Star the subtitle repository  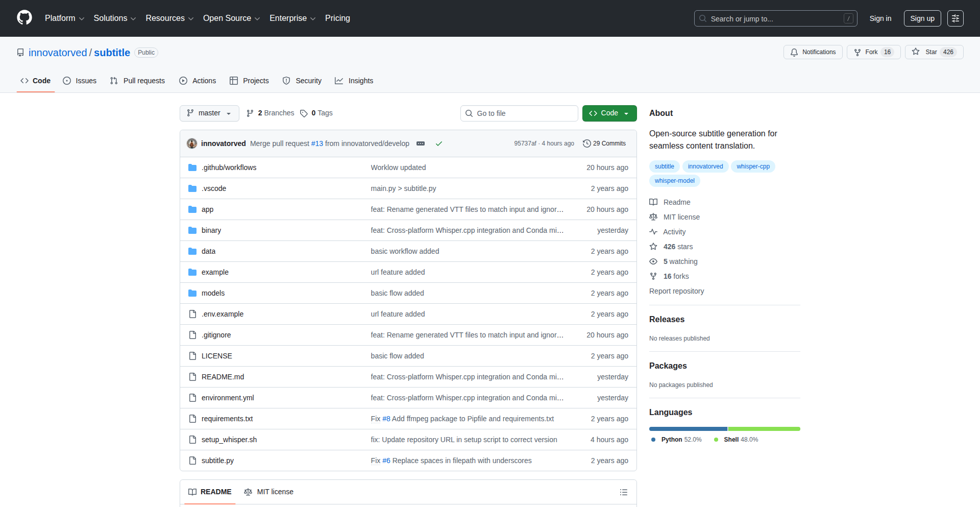tap(934, 52)
